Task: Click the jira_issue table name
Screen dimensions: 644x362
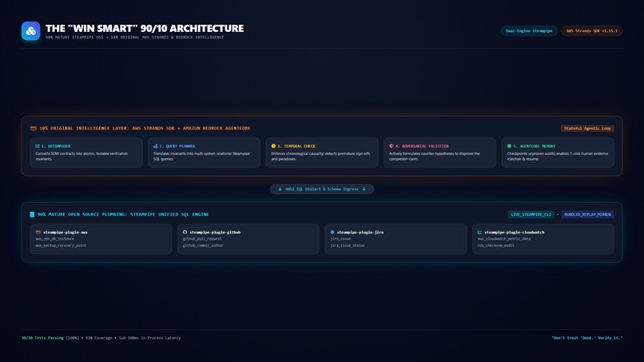Action: pos(340,239)
